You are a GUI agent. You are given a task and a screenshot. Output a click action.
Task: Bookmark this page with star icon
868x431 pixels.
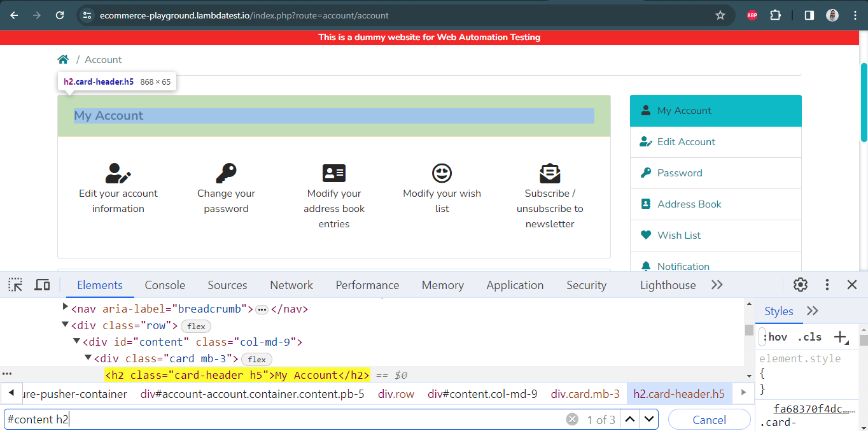720,15
